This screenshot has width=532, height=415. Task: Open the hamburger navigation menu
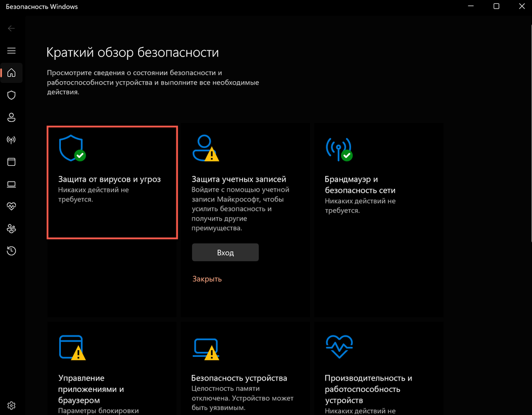(11, 51)
